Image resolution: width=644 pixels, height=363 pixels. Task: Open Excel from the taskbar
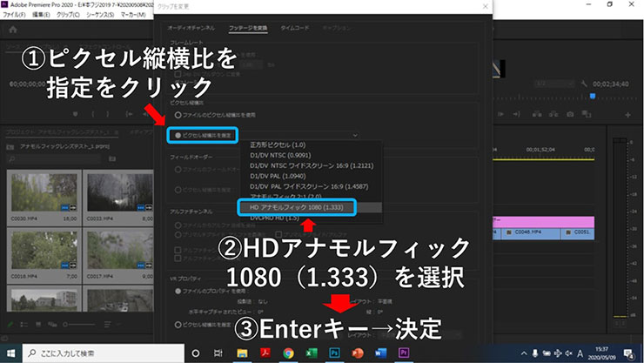click(x=312, y=353)
